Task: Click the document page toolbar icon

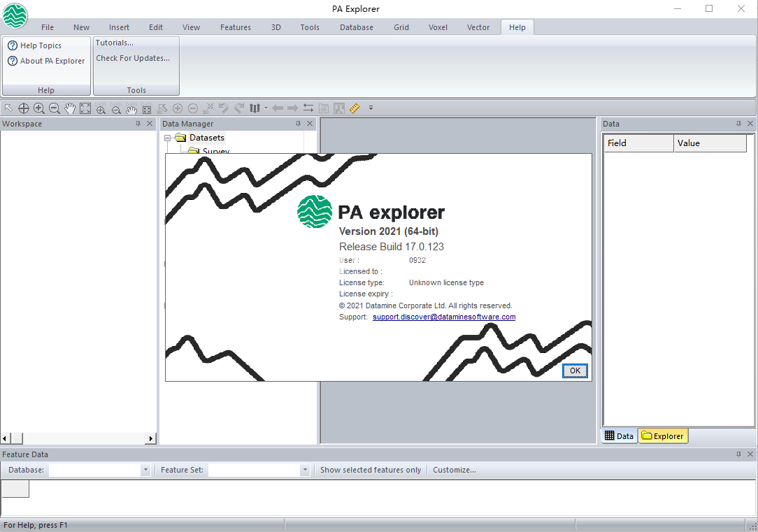Action: (x=323, y=108)
